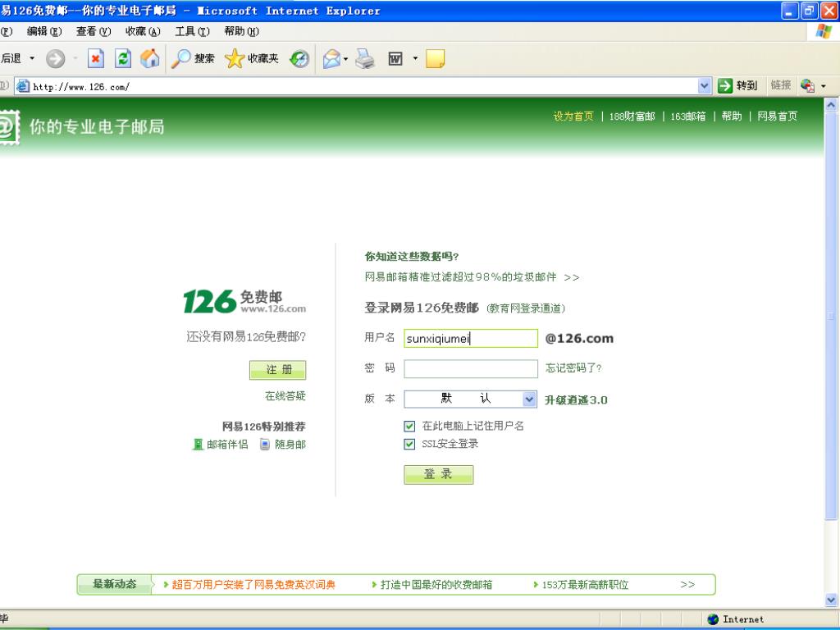
Task: Toggle the SSL安全登录 checkbox
Action: click(x=409, y=444)
